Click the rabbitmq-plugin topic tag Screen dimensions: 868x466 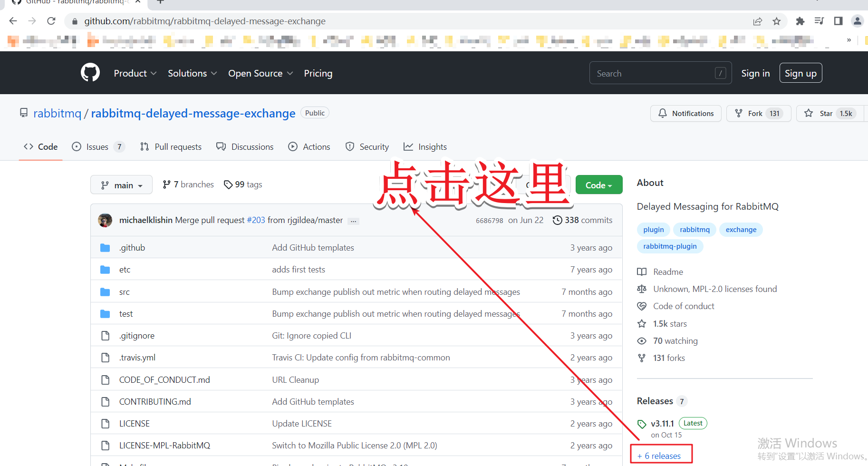(670, 246)
